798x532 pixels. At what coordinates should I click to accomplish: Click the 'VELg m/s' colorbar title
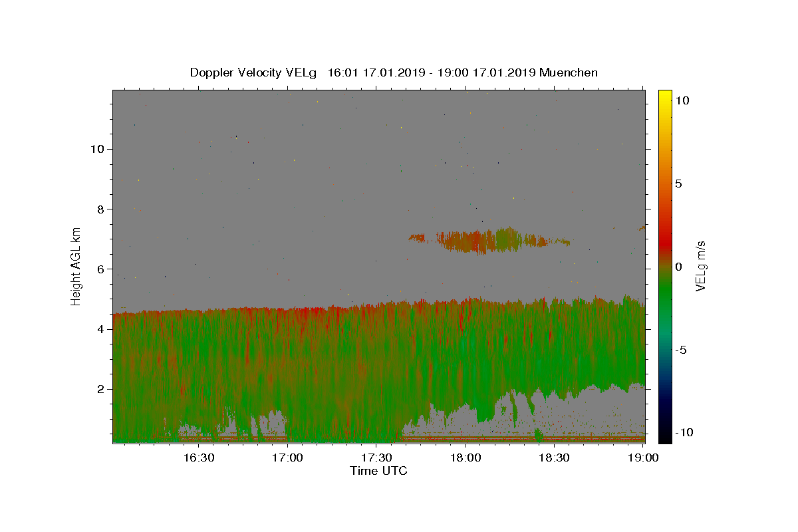coord(701,266)
